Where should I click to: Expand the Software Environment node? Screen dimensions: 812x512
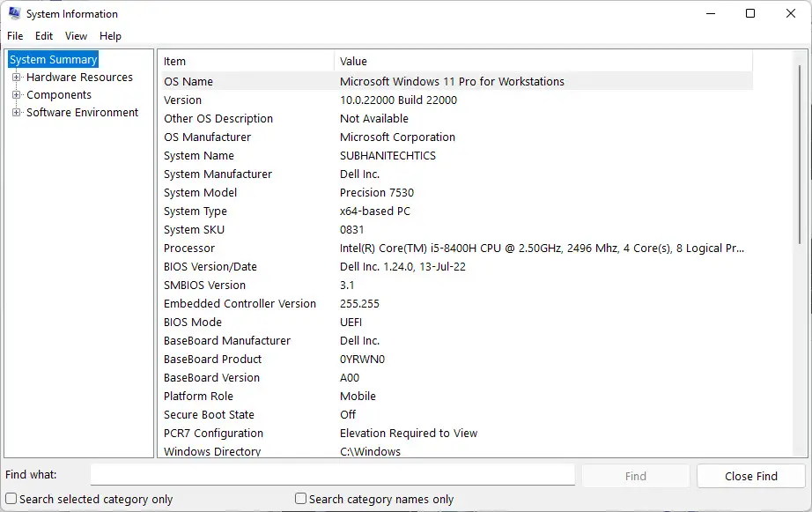tap(16, 113)
